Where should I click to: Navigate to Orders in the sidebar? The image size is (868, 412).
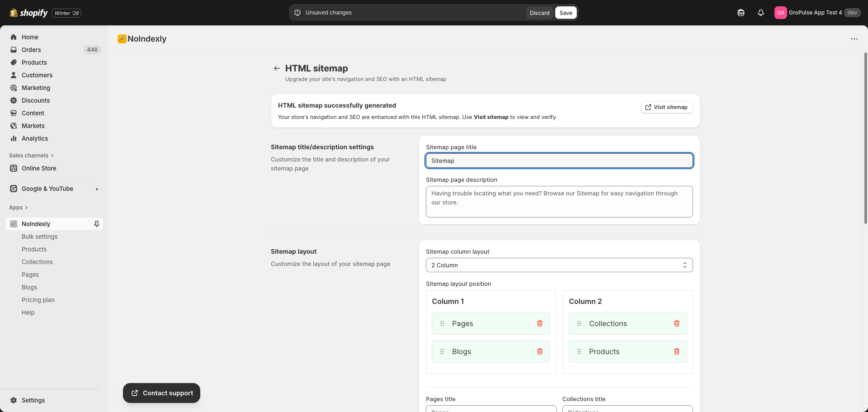pos(31,50)
